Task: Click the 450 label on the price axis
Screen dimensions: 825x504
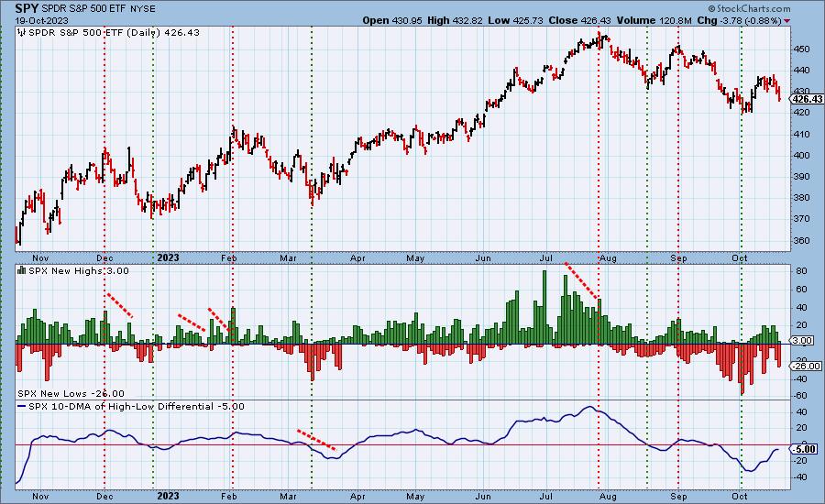Action: point(802,49)
